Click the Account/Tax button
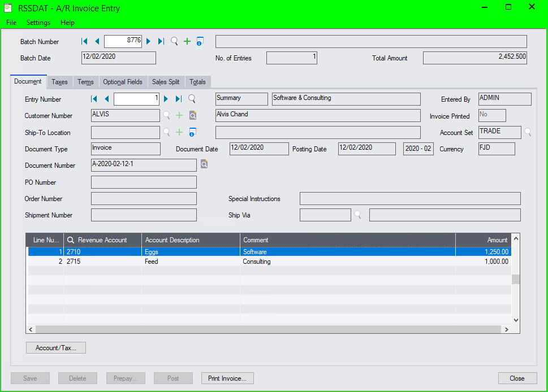This screenshot has width=548, height=392. (55, 348)
